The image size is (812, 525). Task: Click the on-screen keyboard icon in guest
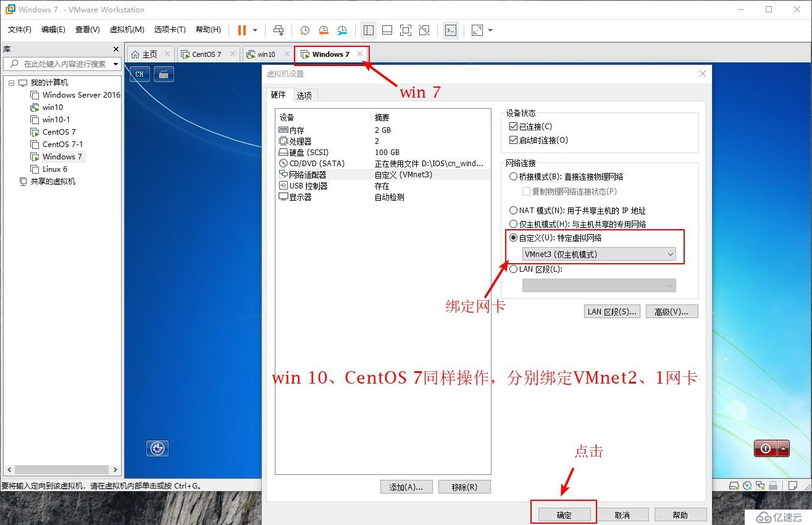coord(164,74)
